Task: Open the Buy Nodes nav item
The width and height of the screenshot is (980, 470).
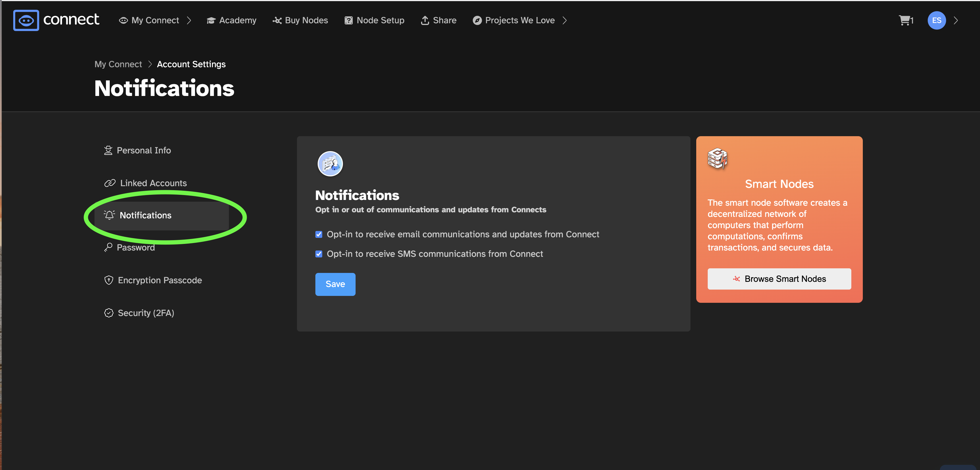Action: tap(300, 21)
